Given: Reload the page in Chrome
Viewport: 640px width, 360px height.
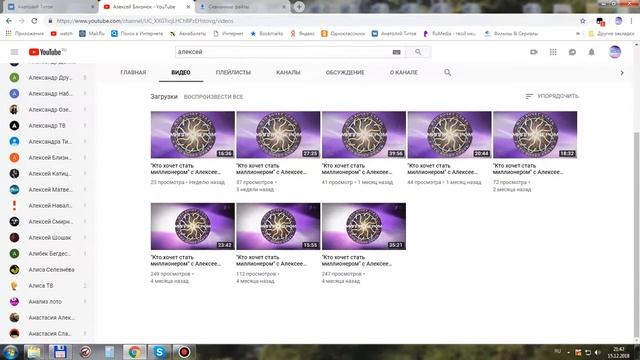Looking at the screenshot, I should [x=34, y=21].
